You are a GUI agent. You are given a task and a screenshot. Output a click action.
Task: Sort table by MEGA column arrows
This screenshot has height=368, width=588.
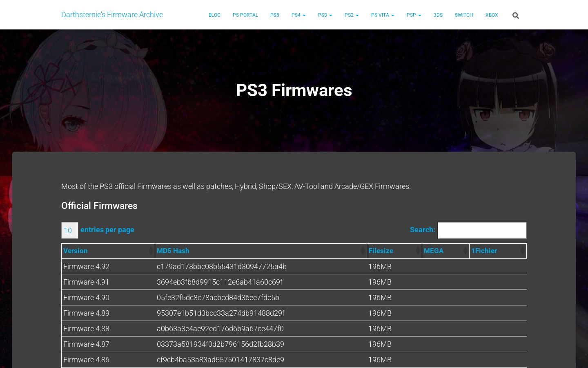click(465, 251)
